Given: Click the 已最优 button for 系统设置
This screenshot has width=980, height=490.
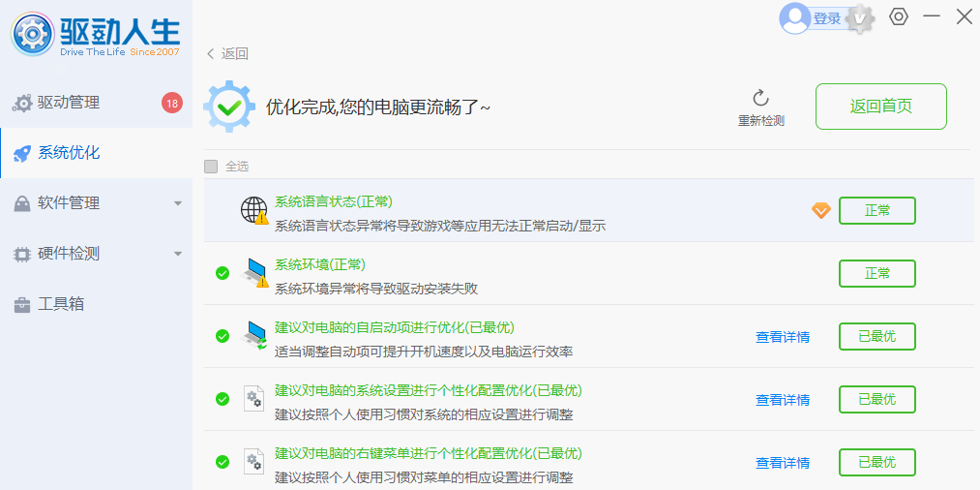Looking at the screenshot, I should click(x=876, y=399).
